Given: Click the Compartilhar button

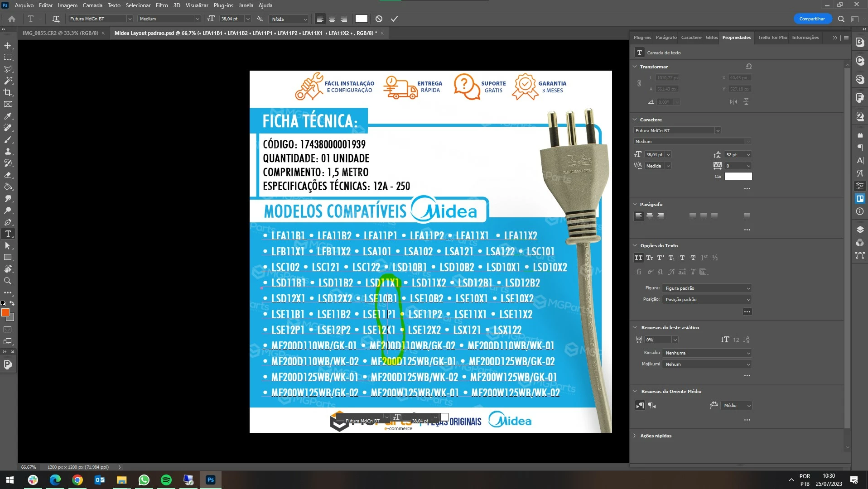Looking at the screenshot, I should 812,19.
